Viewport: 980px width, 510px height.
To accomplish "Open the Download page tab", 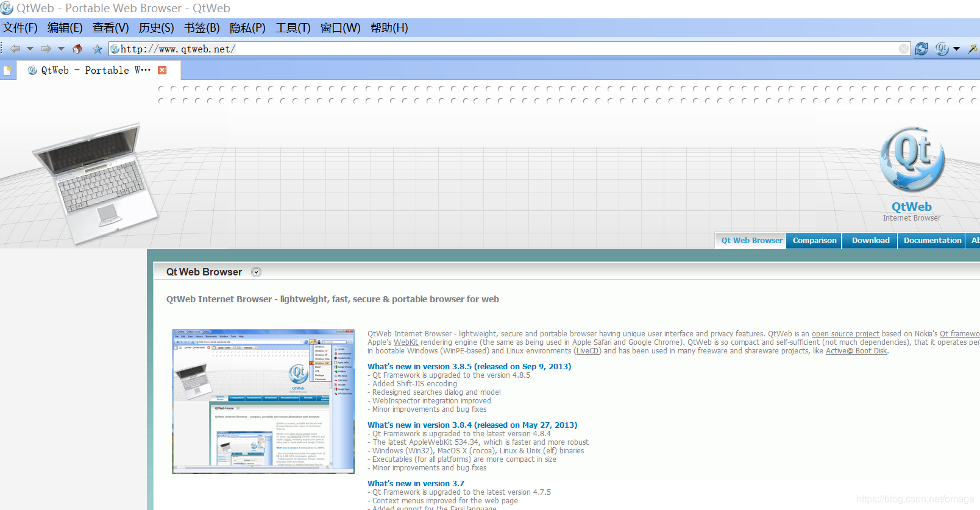I will [870, 241].
